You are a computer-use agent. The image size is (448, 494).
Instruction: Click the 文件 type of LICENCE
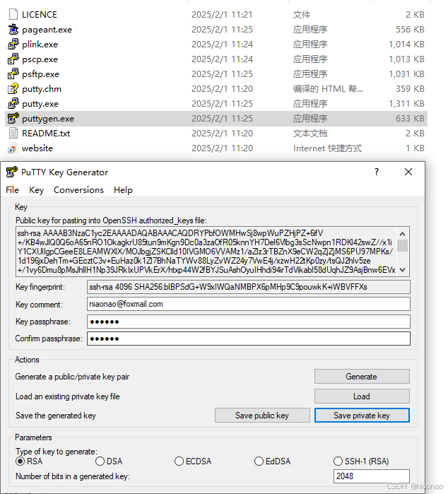pyautogui.click(x=302, y=15)
